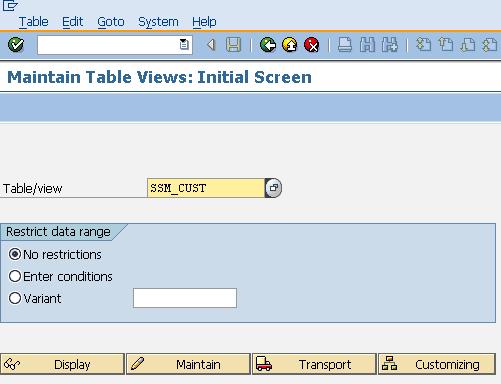The width and height of the screenshot is (501, 384).
Task: Click the Transport button
Action: (314, 364)
